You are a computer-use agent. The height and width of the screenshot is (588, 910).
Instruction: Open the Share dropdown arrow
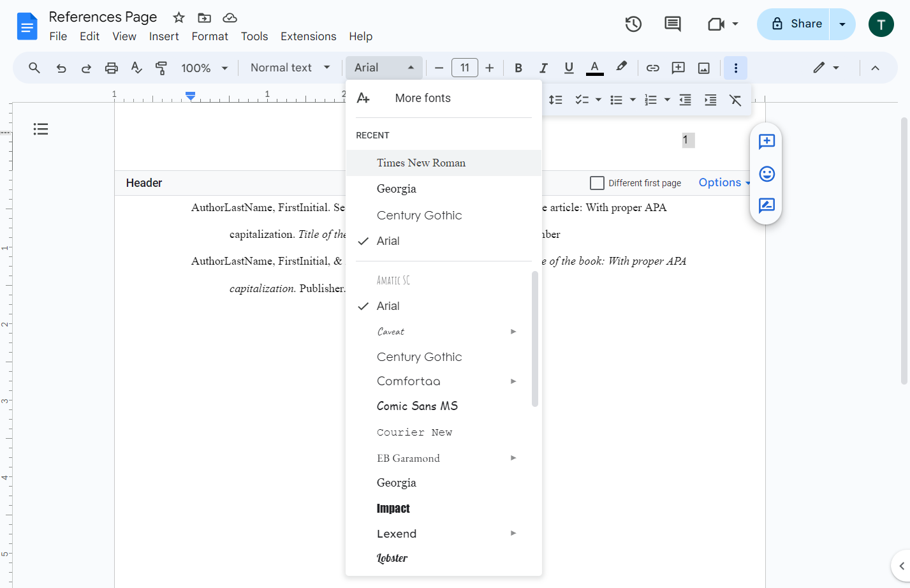click(842, 24)
